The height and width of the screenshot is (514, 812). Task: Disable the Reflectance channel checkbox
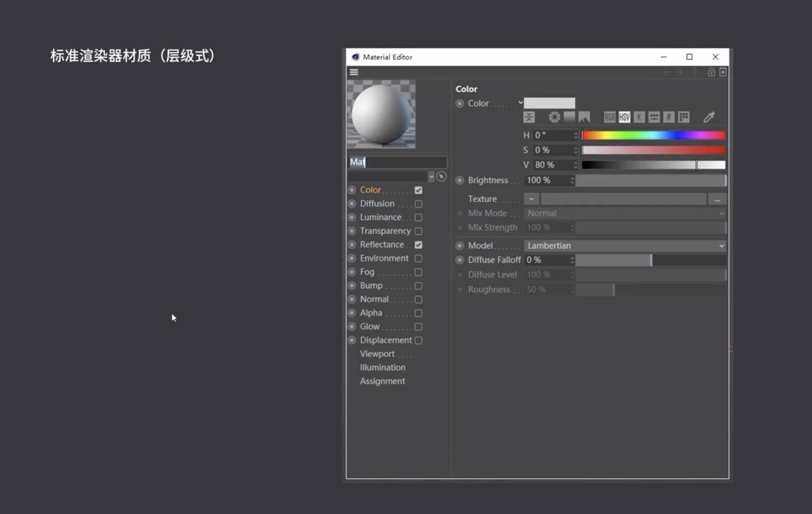(x=418, y=245)
